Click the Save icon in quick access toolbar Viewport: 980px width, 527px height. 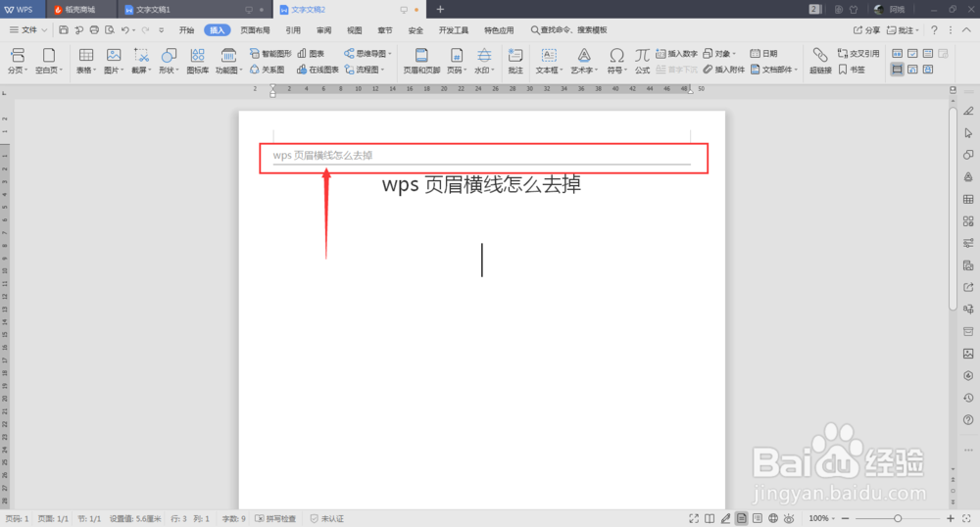(x=63, y=30)
